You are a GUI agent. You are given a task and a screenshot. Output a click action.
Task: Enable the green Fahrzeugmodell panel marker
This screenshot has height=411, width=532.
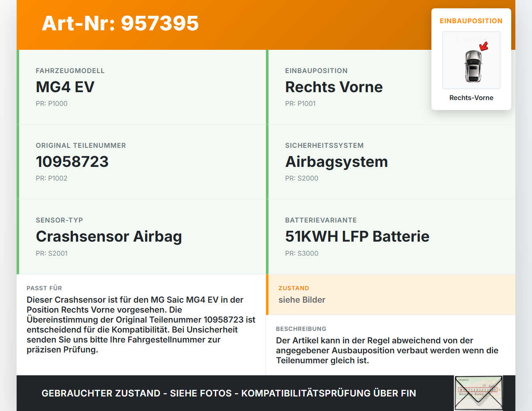pos(17,87)
